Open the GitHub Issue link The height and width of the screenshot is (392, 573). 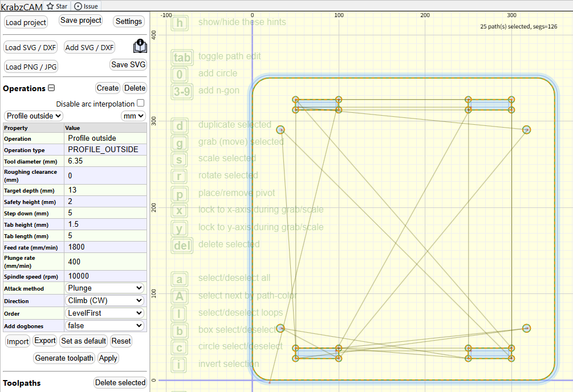(86, 6)
